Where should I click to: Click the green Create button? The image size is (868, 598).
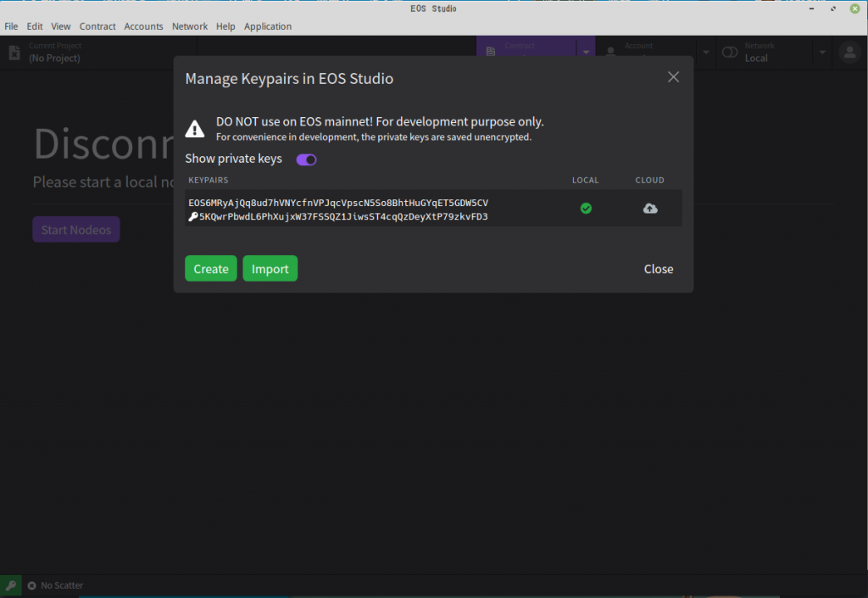point(211,269)
